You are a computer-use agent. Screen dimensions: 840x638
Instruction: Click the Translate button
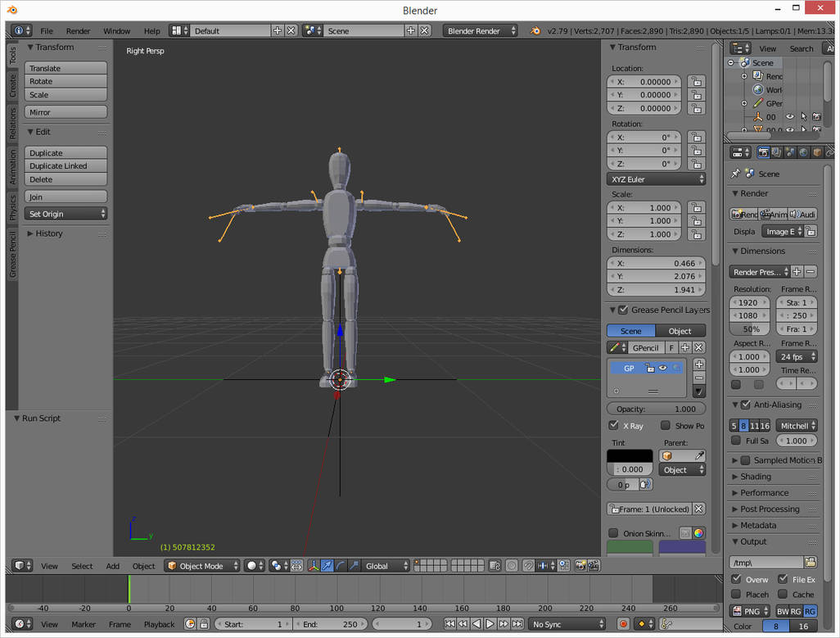(65, 68)
